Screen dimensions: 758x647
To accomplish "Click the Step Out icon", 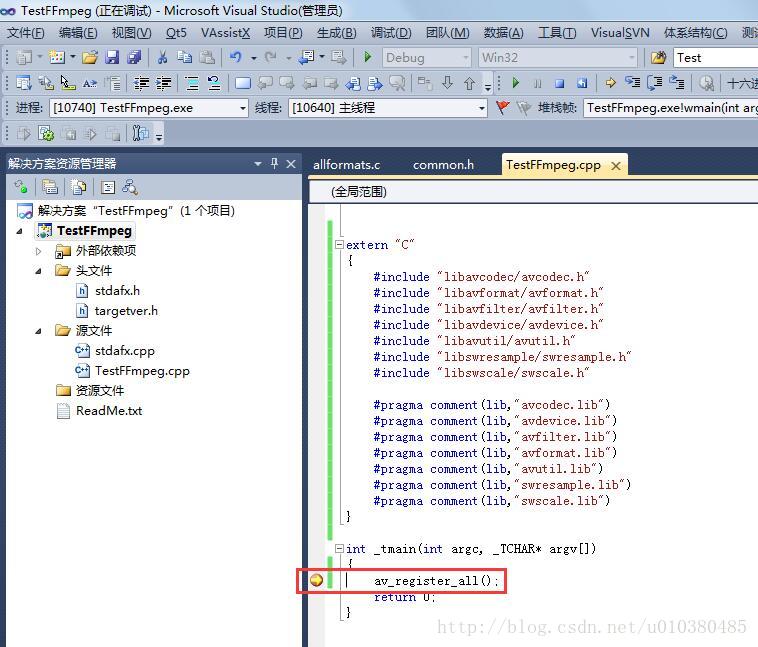I will coord(677,83).
